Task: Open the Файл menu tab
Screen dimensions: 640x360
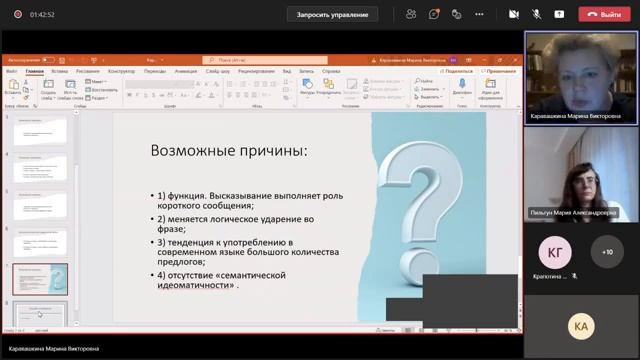Action: [11, 71]
